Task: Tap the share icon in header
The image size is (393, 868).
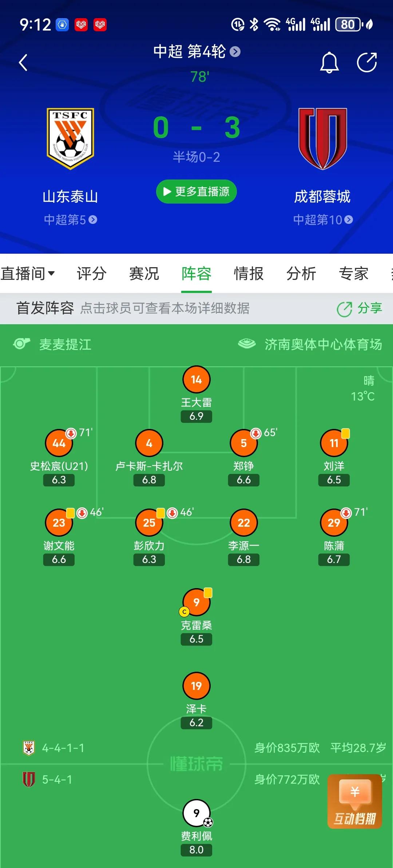Action: (366, 63)
